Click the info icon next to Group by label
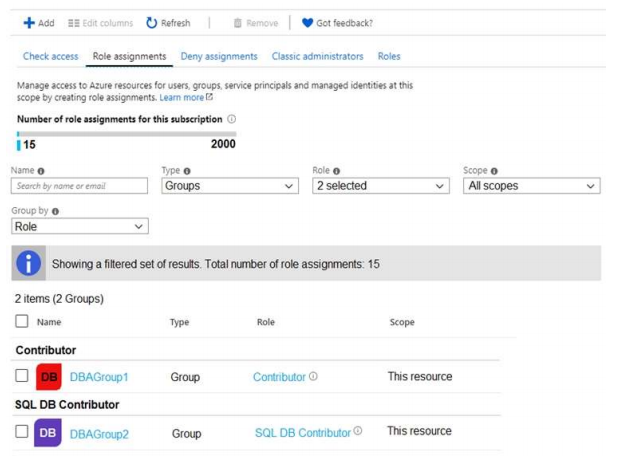 [55, 211]
